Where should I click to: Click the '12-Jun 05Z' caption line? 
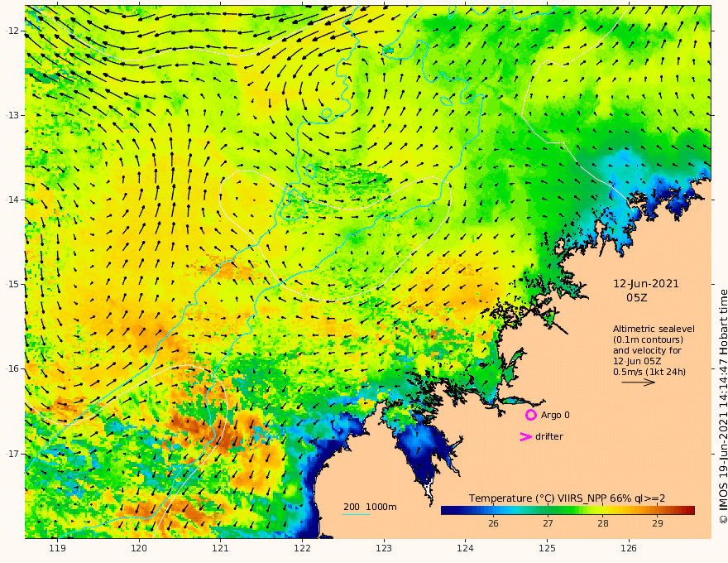(637, 361)
